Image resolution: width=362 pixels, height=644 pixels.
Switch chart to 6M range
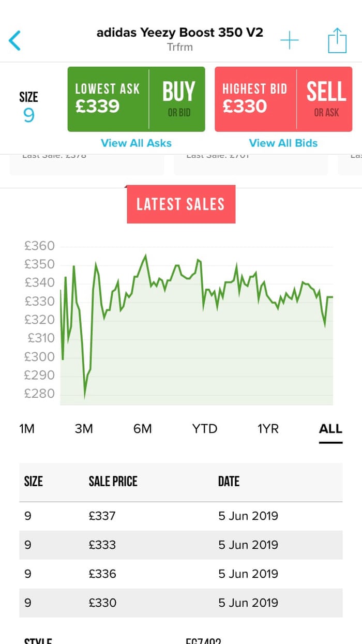[x=143, y=429]
